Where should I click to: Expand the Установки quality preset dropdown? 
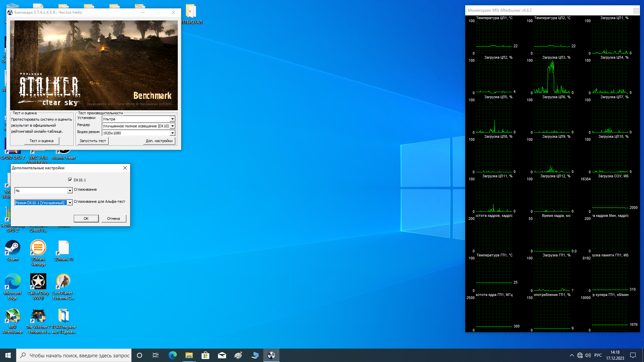click(172, 119)
